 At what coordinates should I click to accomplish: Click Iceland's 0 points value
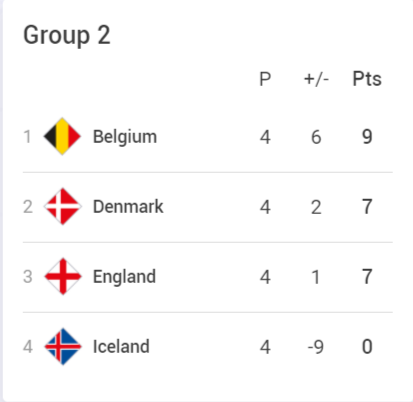click(367, 347)
